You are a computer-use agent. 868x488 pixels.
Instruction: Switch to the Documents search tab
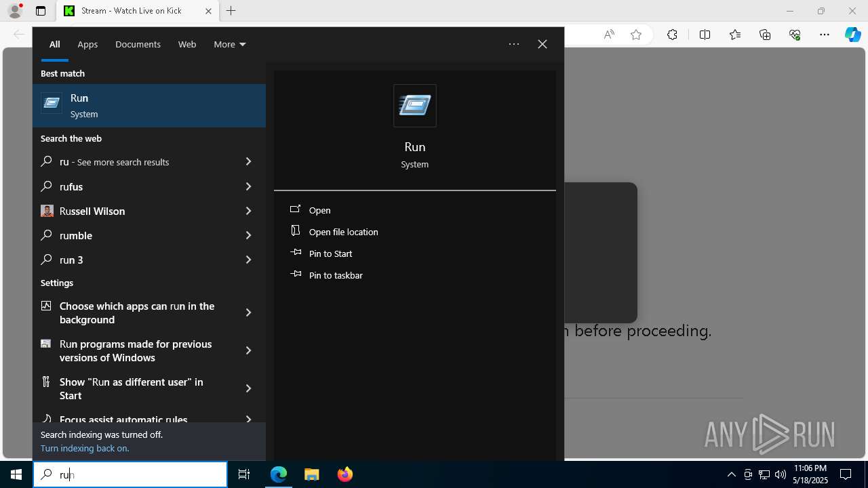pos(138,44)
